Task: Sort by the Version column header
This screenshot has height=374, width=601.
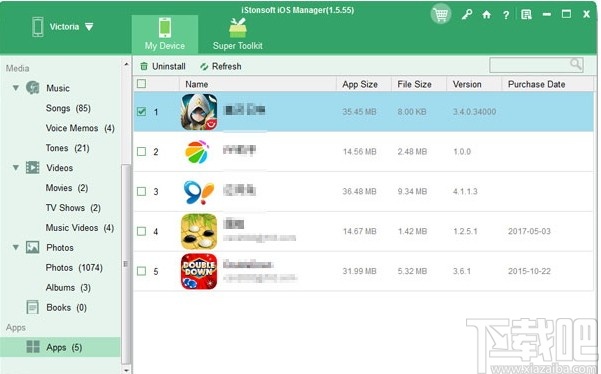Action: click(x=474, y=84)
